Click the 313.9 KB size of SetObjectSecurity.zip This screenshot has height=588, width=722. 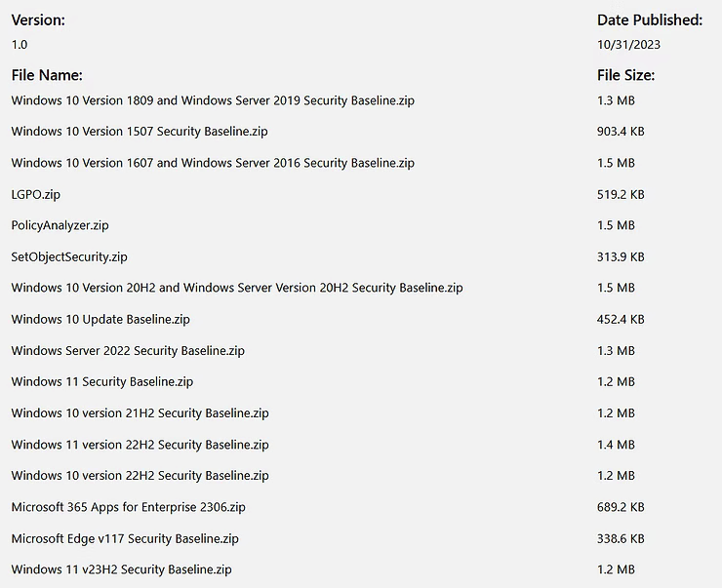coord(621,256)
